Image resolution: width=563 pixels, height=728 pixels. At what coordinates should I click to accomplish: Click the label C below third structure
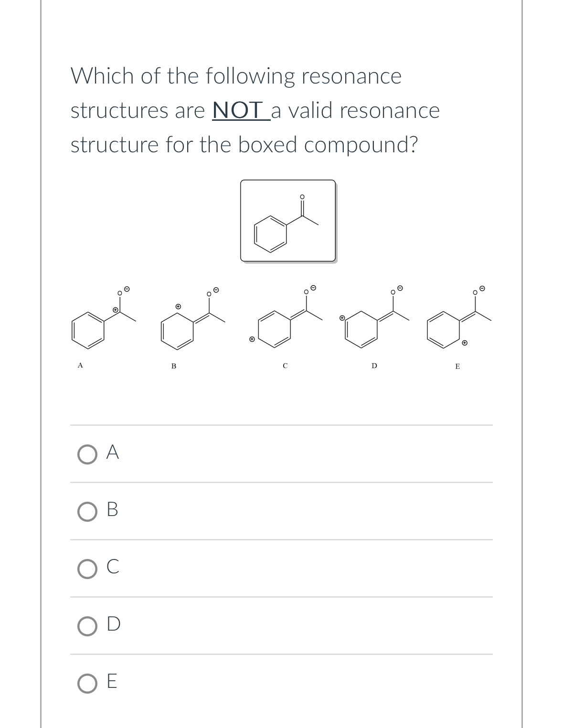coord(285,366)
